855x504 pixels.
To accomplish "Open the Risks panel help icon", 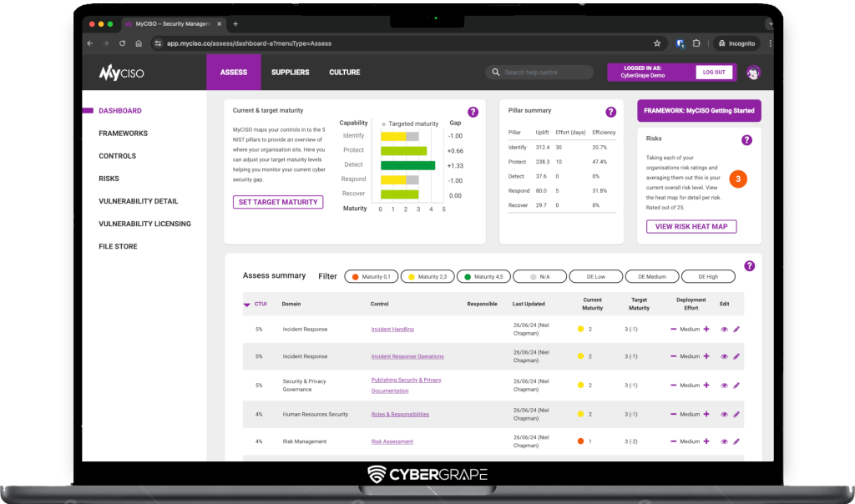I will coord(746,140).
